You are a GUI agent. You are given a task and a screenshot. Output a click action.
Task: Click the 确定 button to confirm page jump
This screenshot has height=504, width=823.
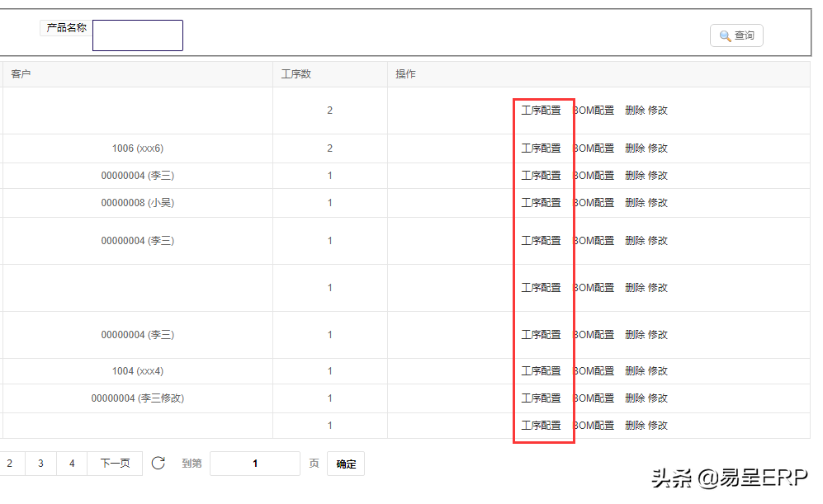[x=346, y=464]
